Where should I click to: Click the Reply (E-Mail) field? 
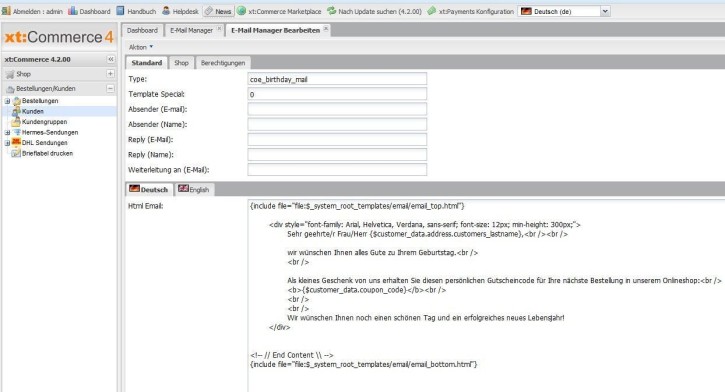(x=337, y=140)
